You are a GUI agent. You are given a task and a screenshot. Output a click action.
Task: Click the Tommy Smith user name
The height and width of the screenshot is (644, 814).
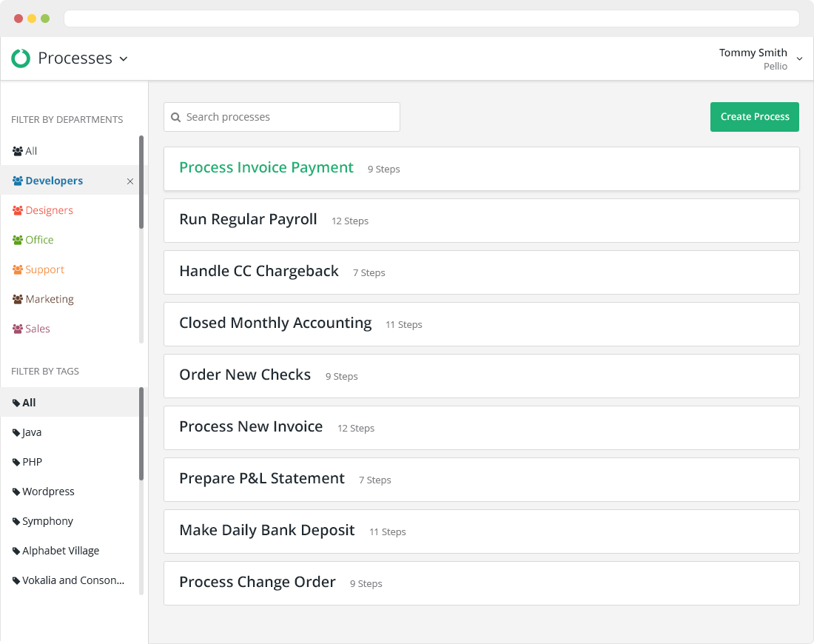753,53
